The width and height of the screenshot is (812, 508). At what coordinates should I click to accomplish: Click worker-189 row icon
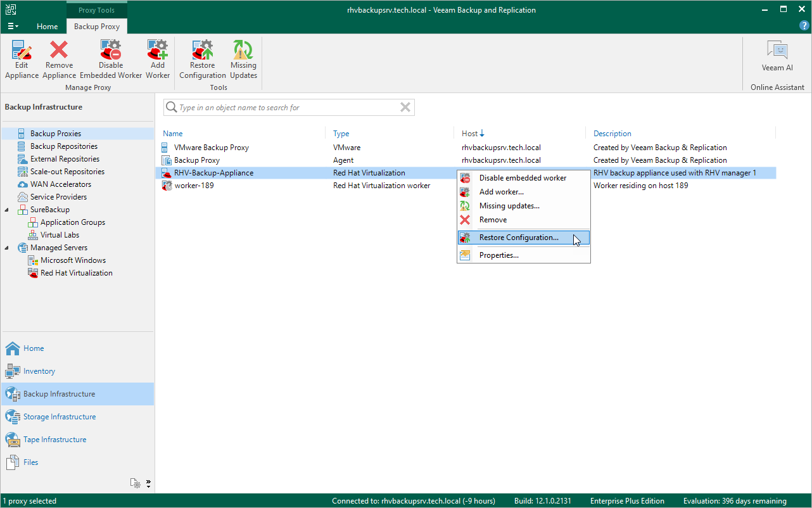coord(167,186)
